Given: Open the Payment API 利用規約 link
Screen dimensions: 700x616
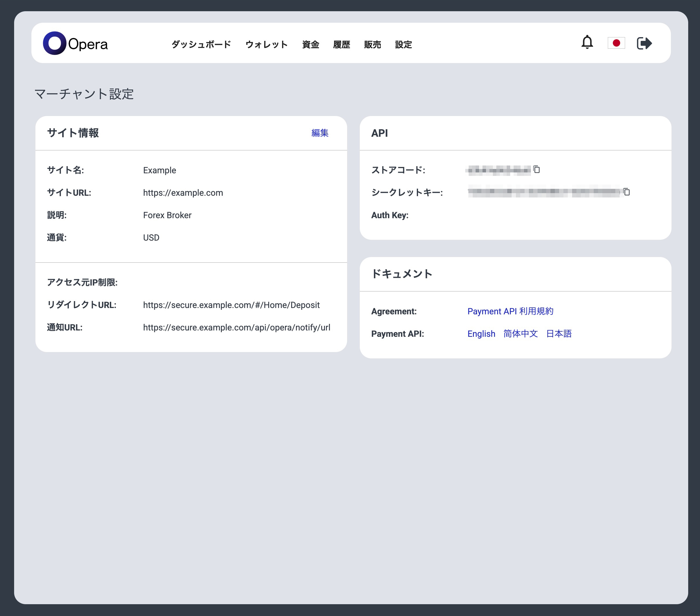Looking at the screenshot, I should tap(510, 311).
